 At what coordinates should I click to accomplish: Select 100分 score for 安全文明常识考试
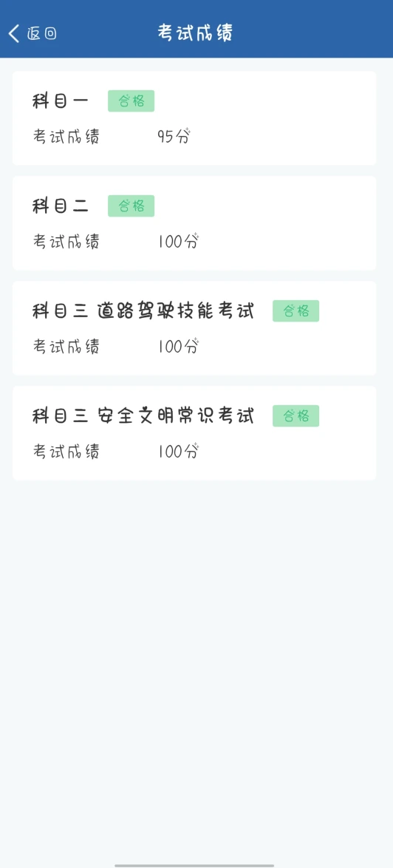178,452
